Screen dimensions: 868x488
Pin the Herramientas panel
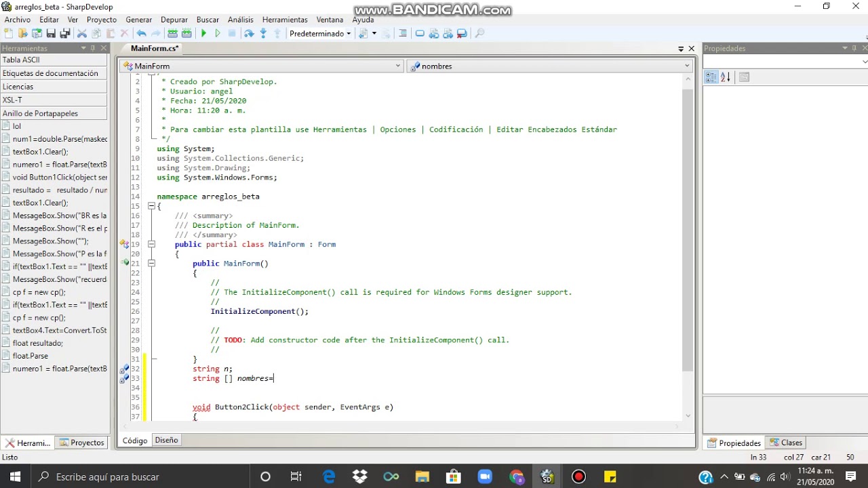click(x=93, y=48)
